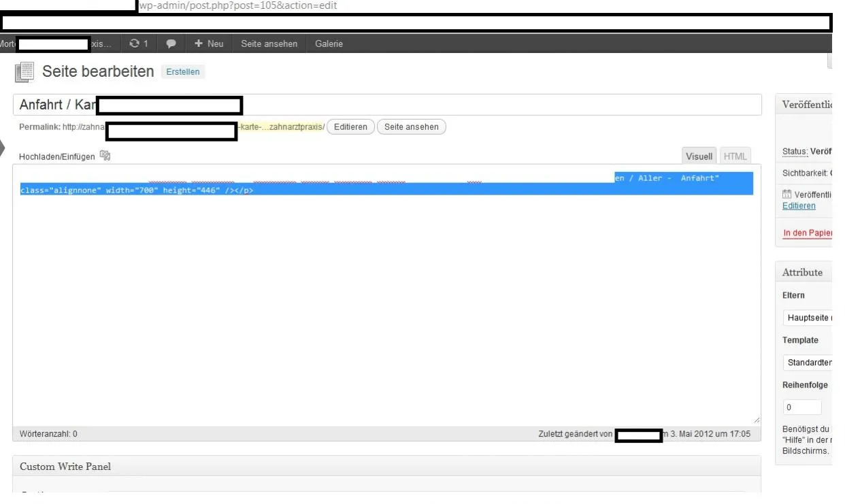845x504 pixels.
Task: Click the plus icon next to Neu
Action: (199, 44)
